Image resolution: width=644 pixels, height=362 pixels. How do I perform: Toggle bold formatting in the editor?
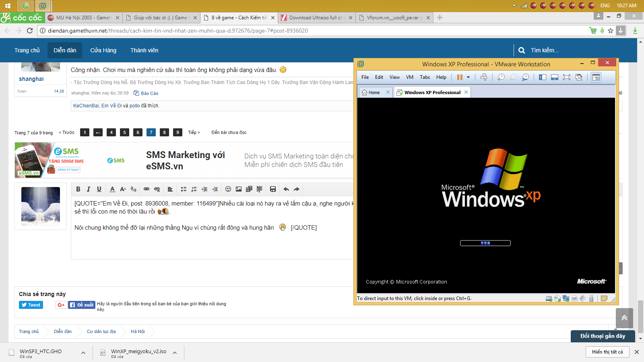click(78, 189)
